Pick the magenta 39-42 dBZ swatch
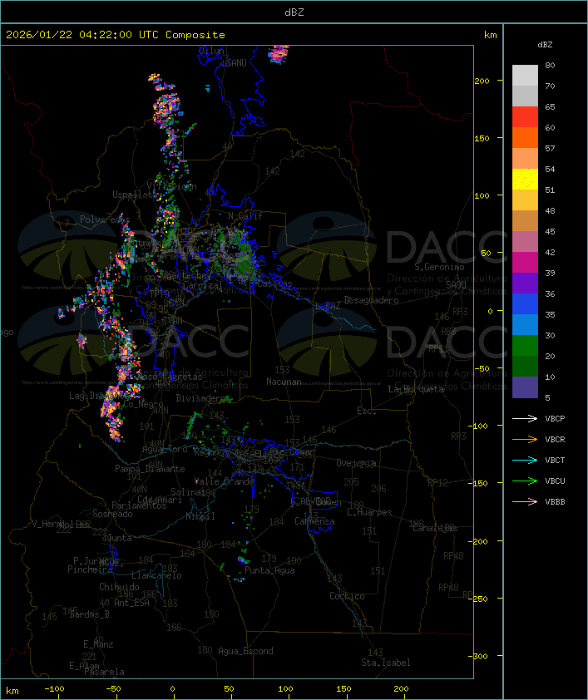Viewport: 588px width, 700px height. coord(525,263)
